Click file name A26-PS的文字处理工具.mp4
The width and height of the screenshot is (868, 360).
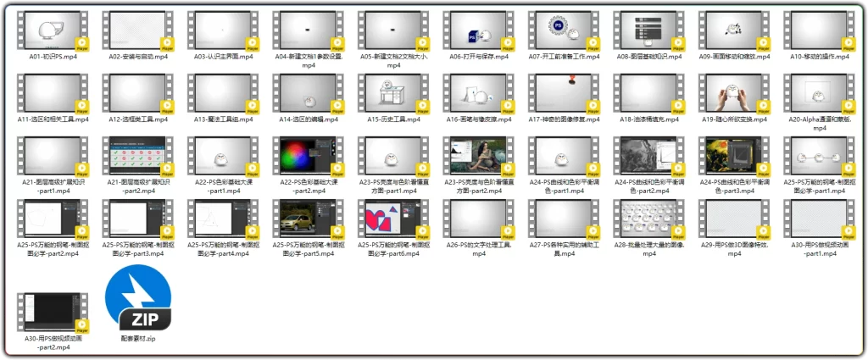(x=479, y=249)
